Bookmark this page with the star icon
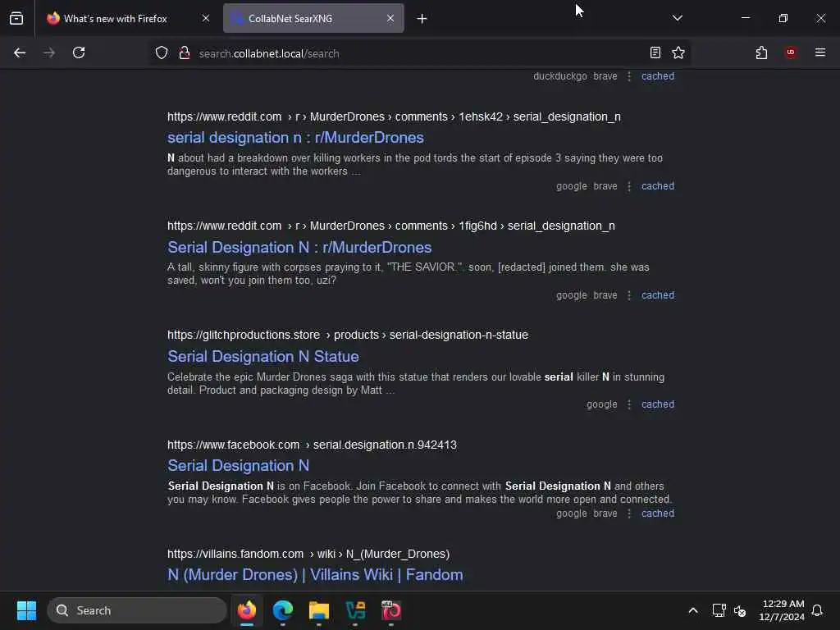 coord(678,52)
